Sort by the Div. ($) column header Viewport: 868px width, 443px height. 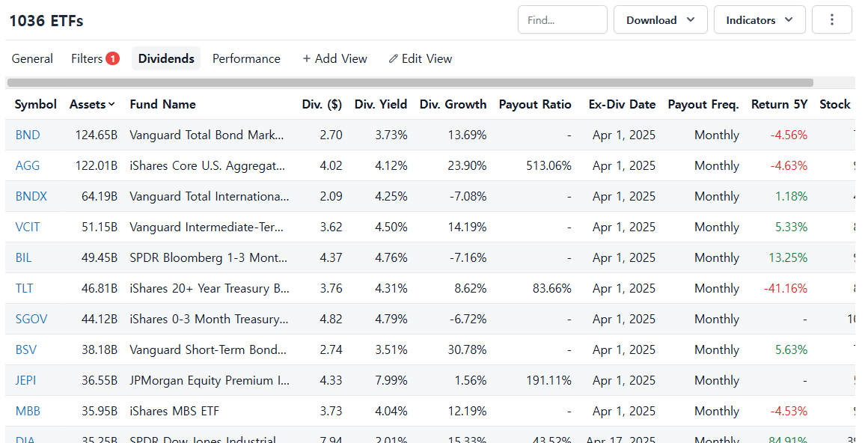[x=322, y=104]
